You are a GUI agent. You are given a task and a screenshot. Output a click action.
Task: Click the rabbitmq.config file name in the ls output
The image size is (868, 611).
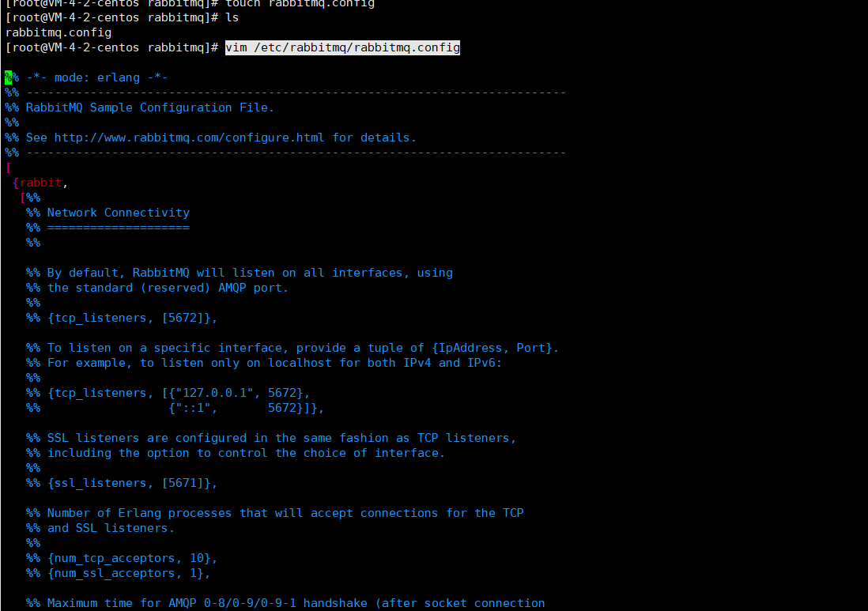tap(58, 32)
